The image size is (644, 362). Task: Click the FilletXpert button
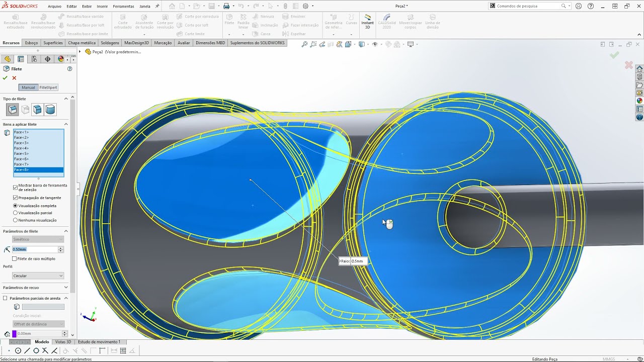tap(48, 87)
